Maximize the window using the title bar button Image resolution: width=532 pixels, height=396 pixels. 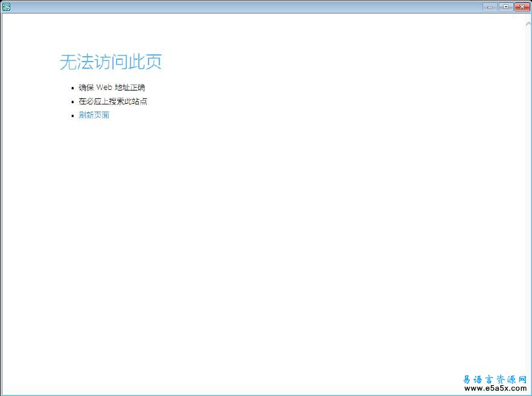505,7
